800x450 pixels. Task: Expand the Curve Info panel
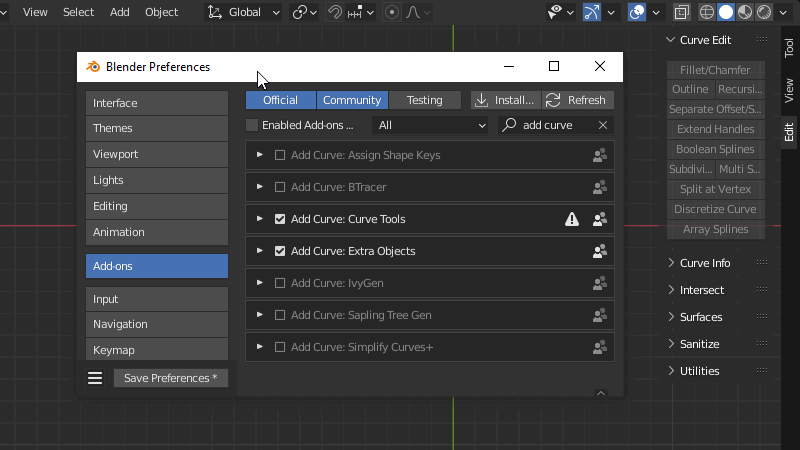pyautogui.click(x=671, y=263)
